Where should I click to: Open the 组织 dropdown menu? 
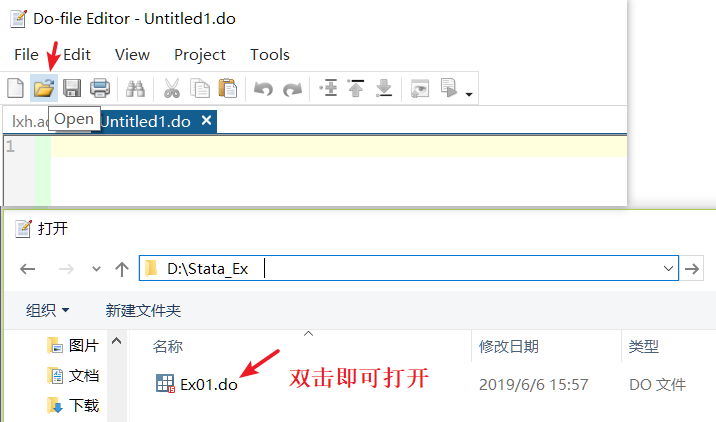pos(47,311)
